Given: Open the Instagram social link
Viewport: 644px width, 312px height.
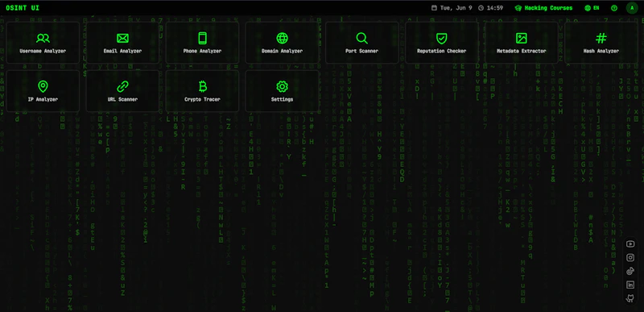Looking at the screenshot, I should click(630, 258).
